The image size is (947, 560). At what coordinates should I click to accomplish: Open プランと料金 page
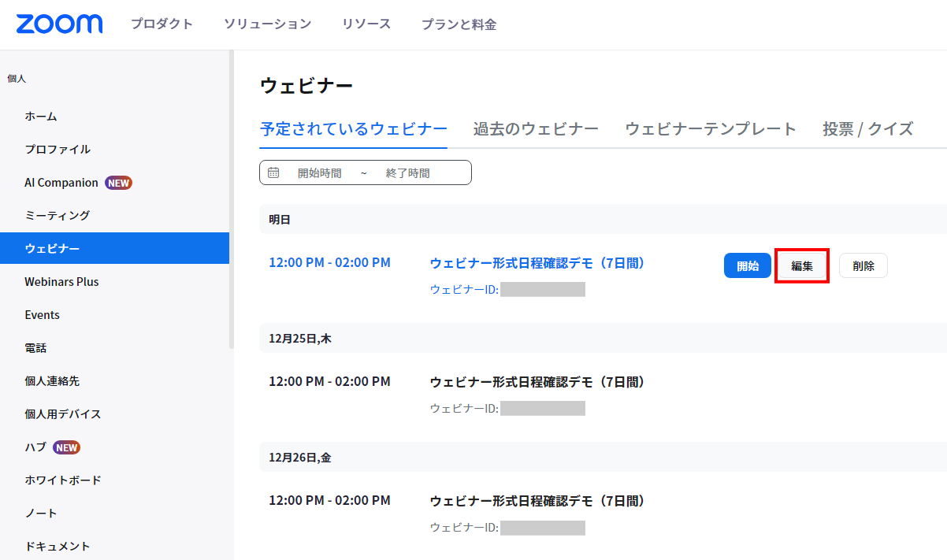tap(459, 24)
